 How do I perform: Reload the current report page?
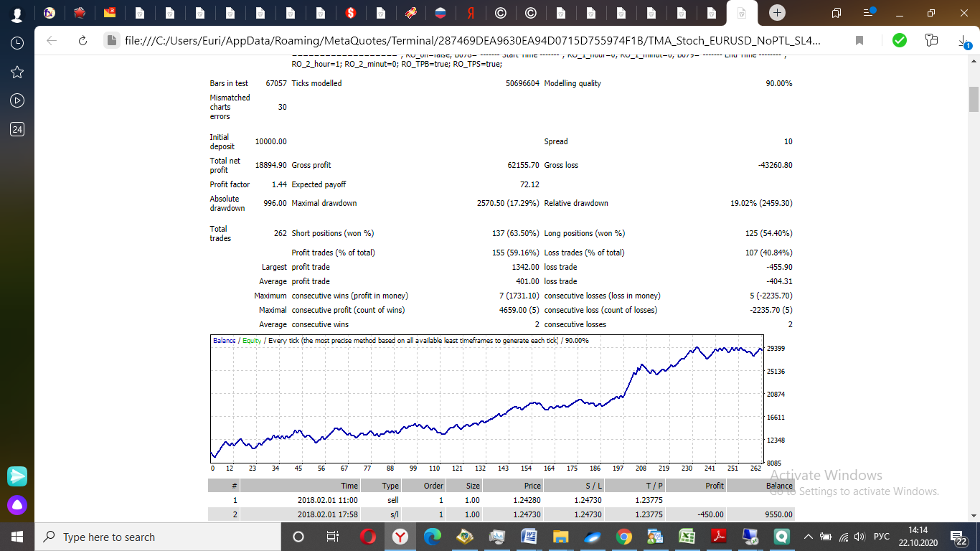(83, 41)
